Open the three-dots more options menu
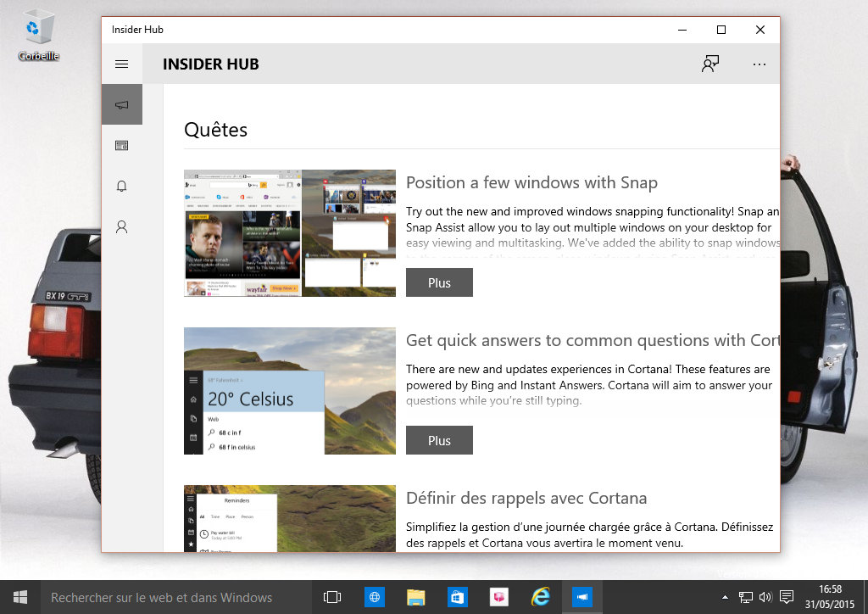Screen dimensions: 868x614 (759, 64)
